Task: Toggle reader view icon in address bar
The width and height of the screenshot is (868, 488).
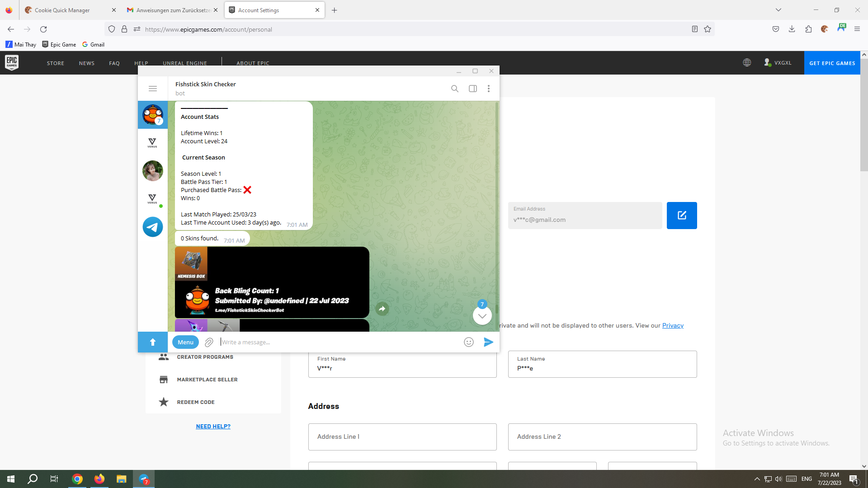Action: 695,29
